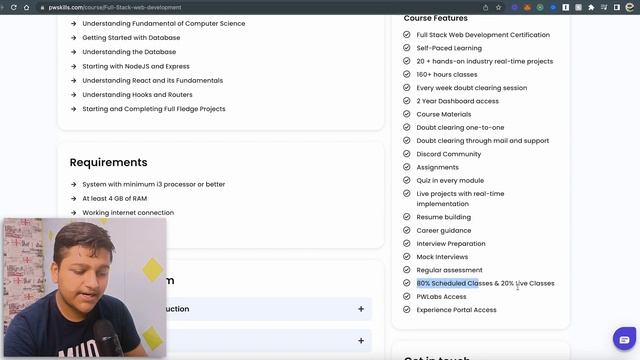
Task: Open the chat support bubble button
Action: (624, 338)
